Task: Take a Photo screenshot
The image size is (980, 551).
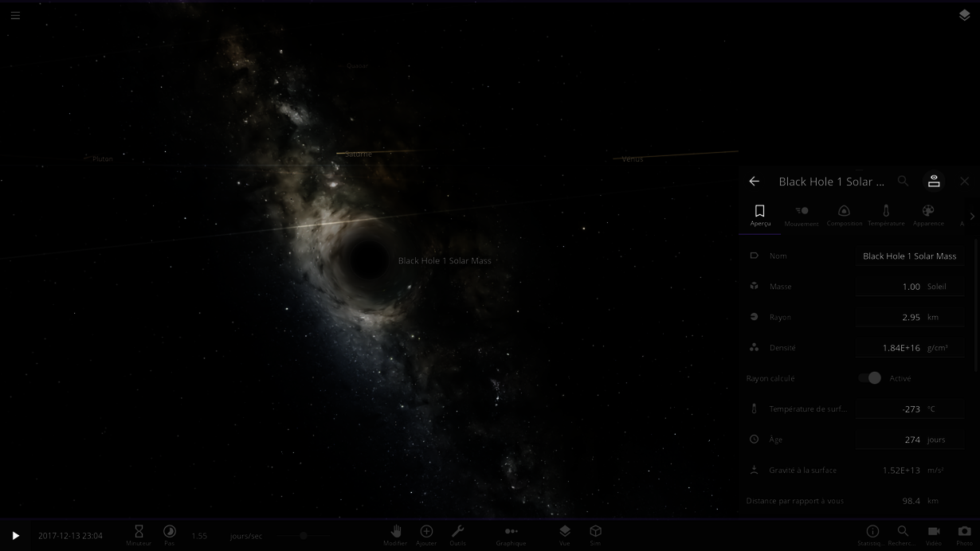Action: click(x=965, y=534)
